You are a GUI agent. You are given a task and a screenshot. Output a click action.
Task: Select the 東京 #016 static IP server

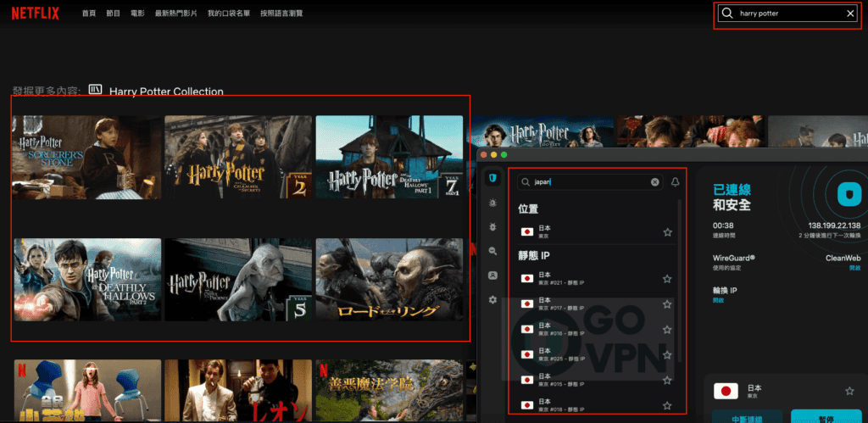click(597, 330)
